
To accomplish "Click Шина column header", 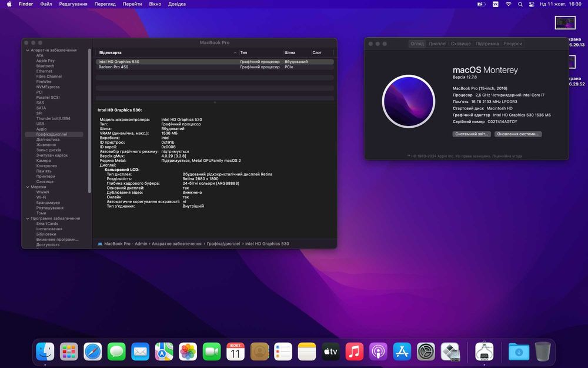I will (x=290, y=52).
